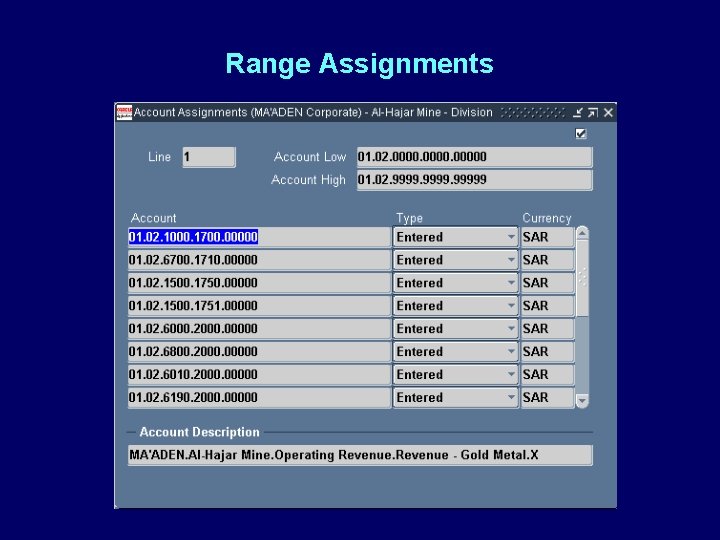Select account 01.02.6010.2000.00000
Screen dimensions: 720x540
259,375
